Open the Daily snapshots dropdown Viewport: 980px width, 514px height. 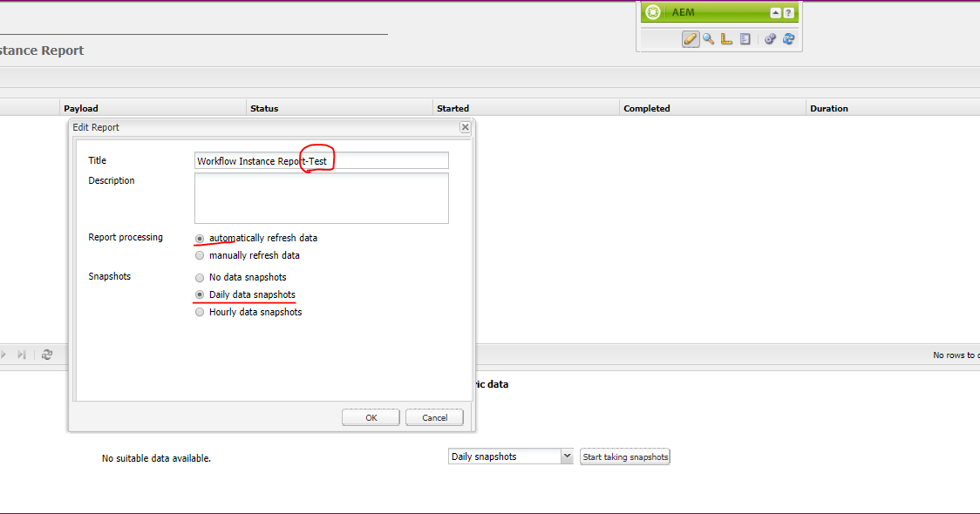click(x=567, y=456)
